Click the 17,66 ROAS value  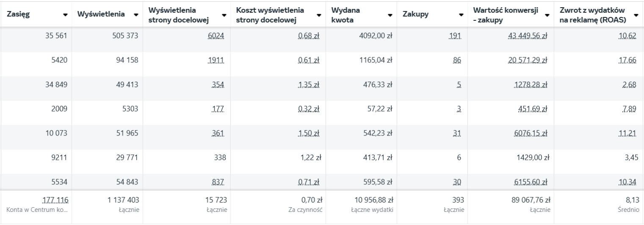click(627, 61)
